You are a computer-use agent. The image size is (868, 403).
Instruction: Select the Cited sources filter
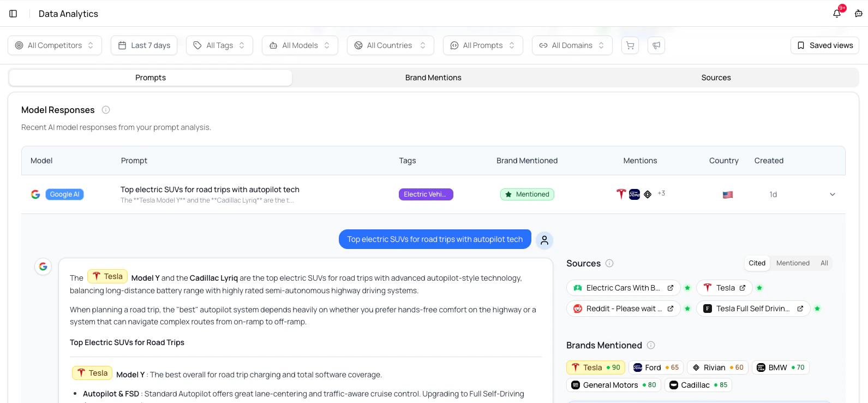[757, 263]
